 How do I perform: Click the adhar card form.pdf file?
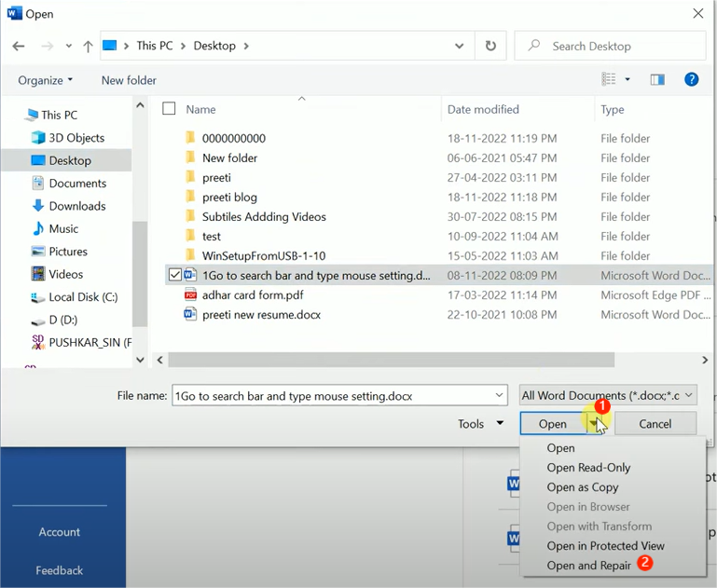point(252,294)
